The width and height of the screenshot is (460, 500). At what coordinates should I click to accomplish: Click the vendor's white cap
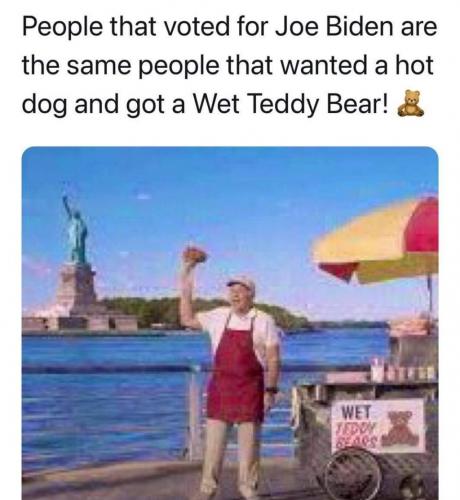pos(242,282)
